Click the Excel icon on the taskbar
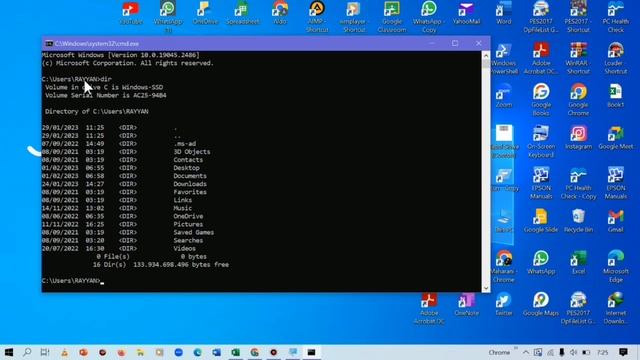The width and height of the screenshot is (640, 360). pos(236,352)
